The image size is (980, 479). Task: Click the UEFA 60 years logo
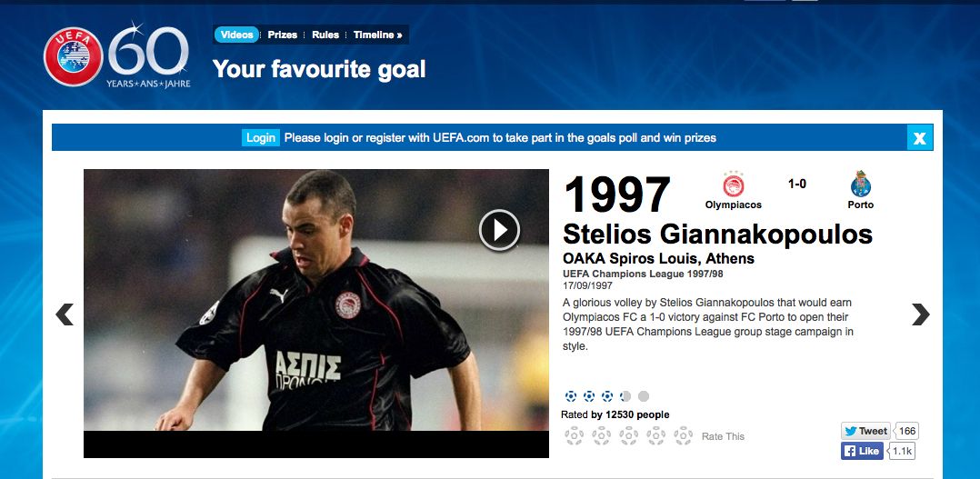tap(117, 56)
